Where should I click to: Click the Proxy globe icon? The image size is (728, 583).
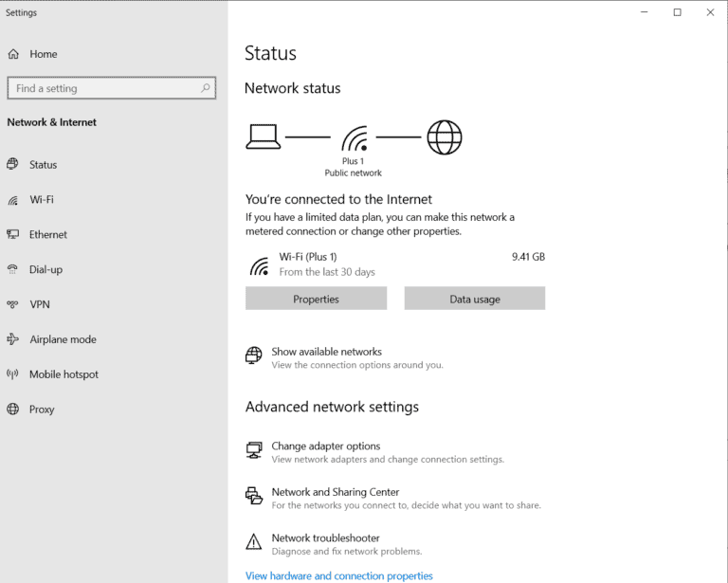coord(12,410)
